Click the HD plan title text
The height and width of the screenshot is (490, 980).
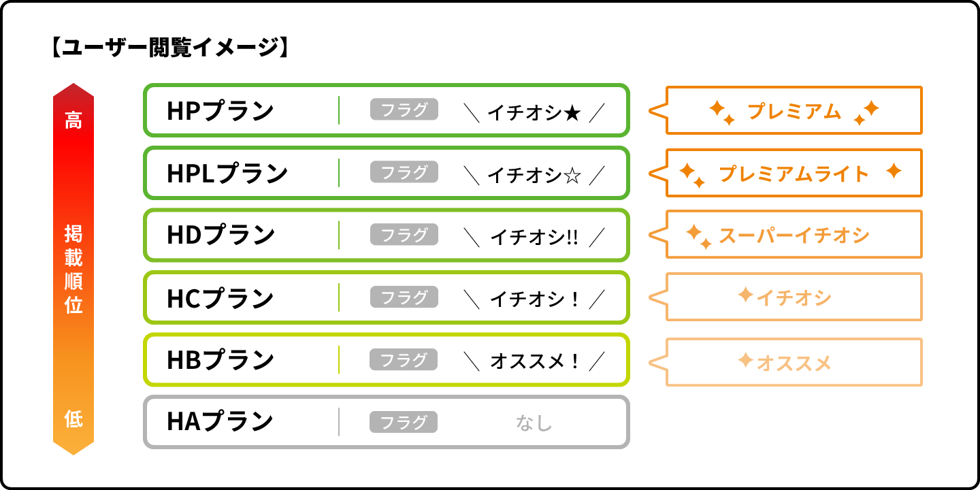coord(220,235)
